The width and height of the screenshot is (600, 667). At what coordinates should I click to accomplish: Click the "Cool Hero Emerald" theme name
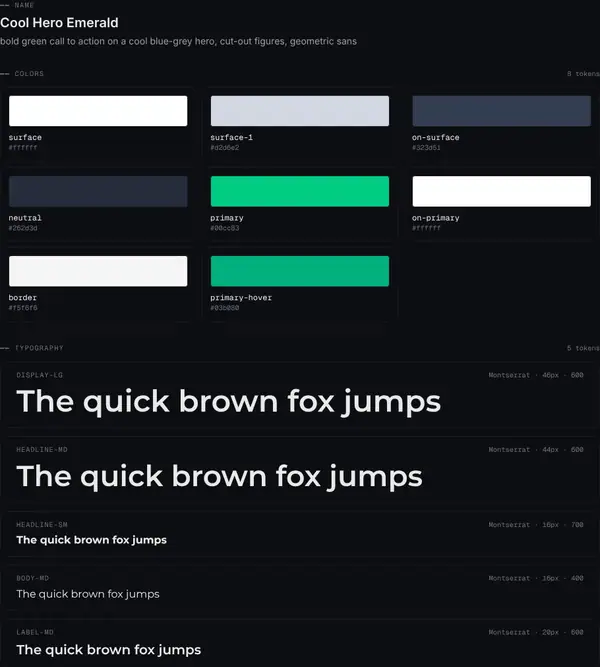coord(59,23)
